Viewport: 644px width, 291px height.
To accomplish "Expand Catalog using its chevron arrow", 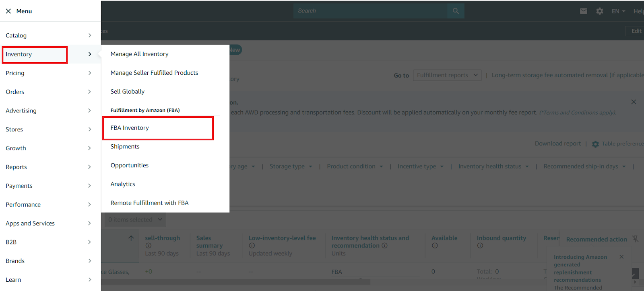I will pyautogui.click(x=90, y=35).
